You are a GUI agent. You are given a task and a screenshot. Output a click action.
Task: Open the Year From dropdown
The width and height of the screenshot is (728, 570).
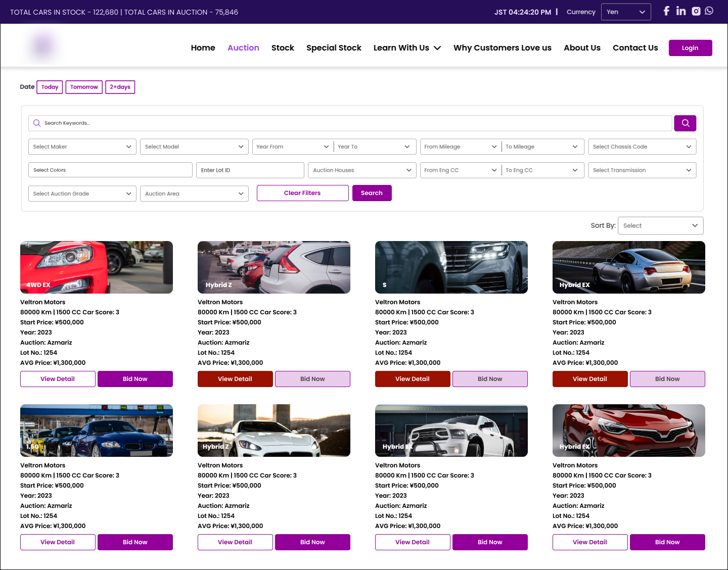click(x=293, y=147)
